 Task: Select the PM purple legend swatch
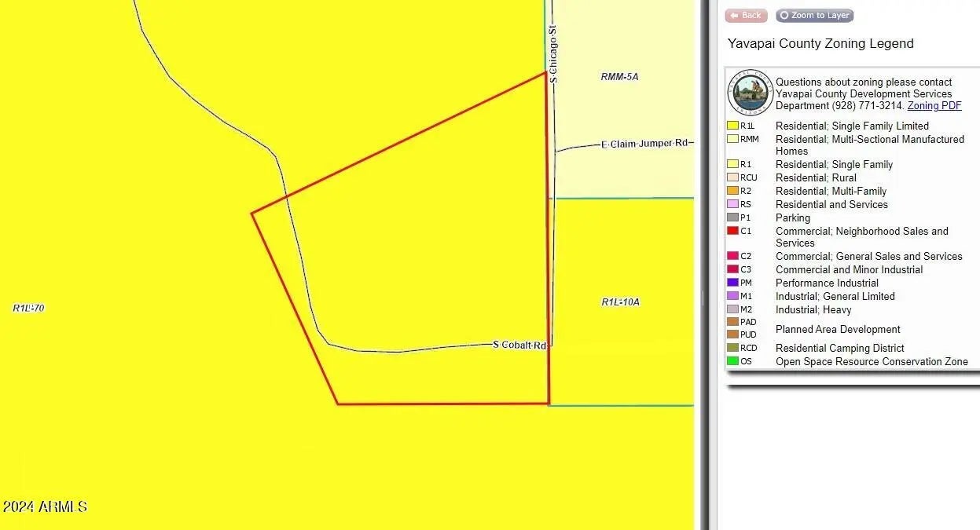point(732,283)
